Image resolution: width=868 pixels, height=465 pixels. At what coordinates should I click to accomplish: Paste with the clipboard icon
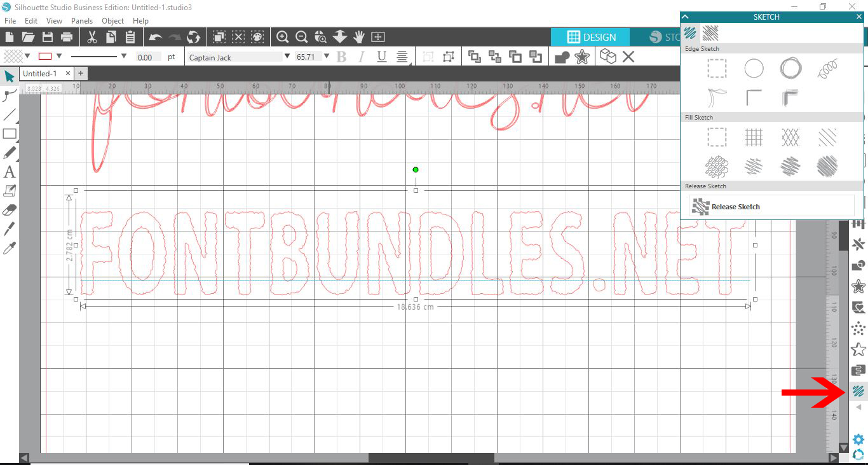pyautogui.click(x=130, y=37)
